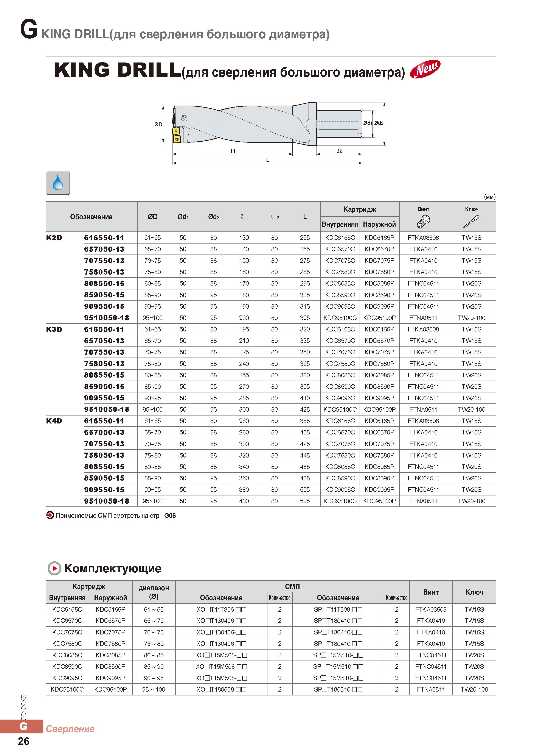
Task: Click insert code SP□T11T308-□□
Action: (338, 609)
